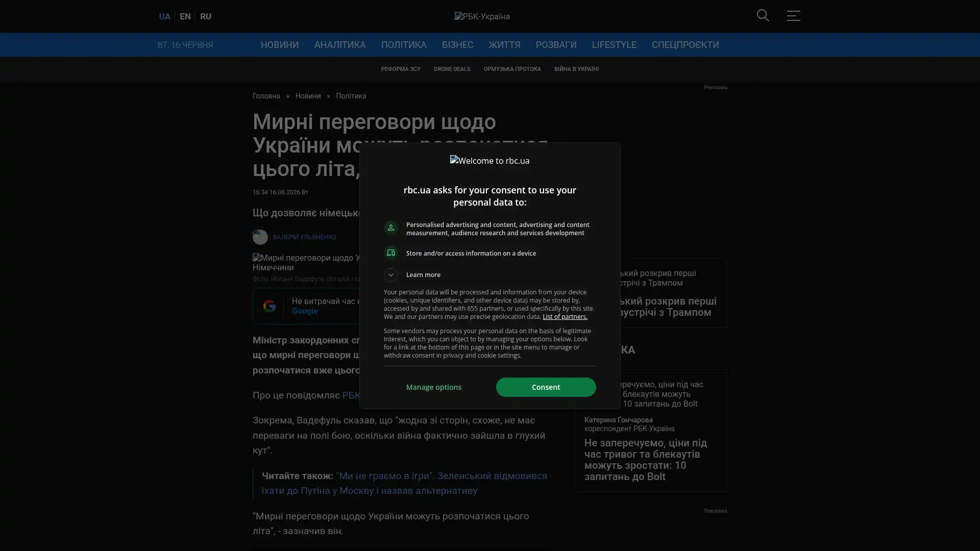Image resolution: width=980 pixels, height=551 pixels.
Task: Open the LIFESTYLE section
Action: point(614,45)
